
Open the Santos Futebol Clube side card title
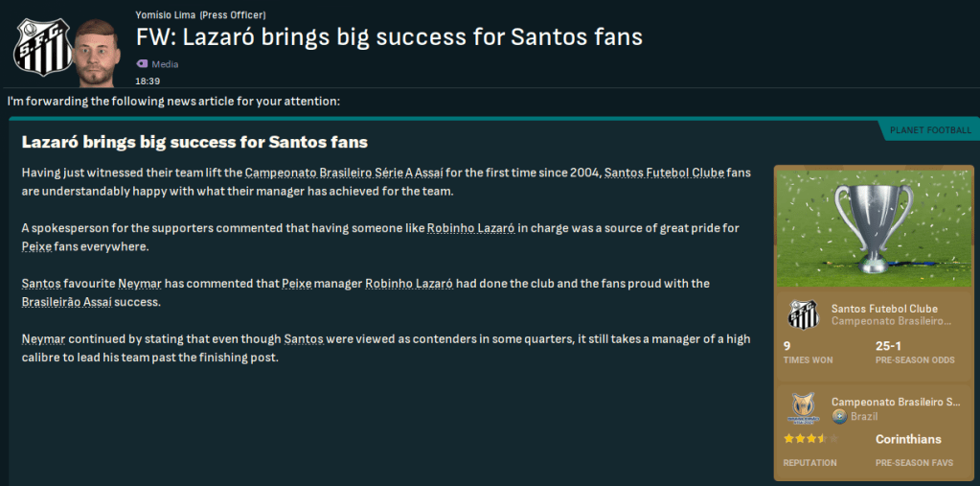884,309
